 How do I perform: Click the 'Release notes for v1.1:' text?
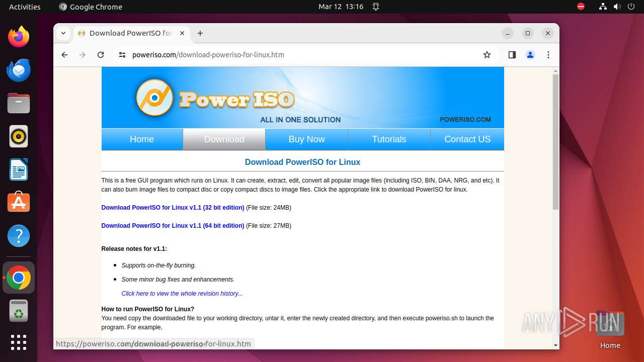(x=134, y=249)
